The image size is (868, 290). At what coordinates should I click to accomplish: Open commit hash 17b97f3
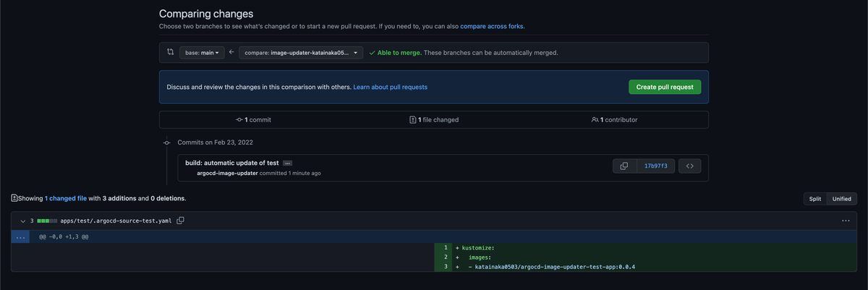(x=655, y=166)
